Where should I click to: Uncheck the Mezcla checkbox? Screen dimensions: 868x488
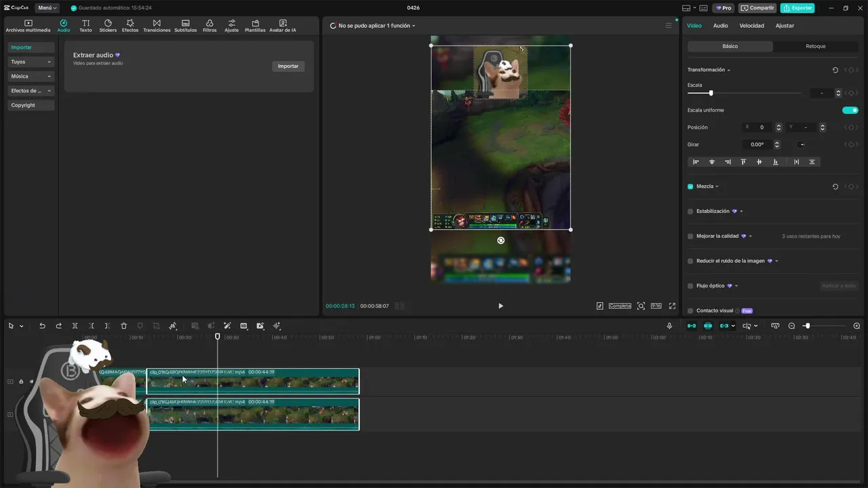690,186
